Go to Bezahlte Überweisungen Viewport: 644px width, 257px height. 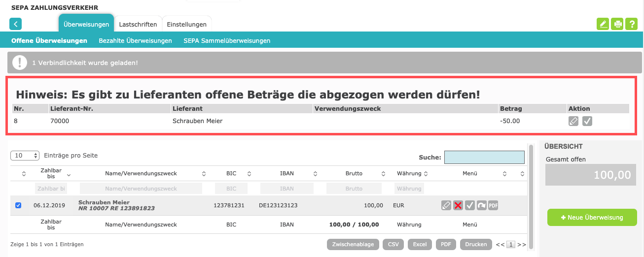(x=135, y=41)
